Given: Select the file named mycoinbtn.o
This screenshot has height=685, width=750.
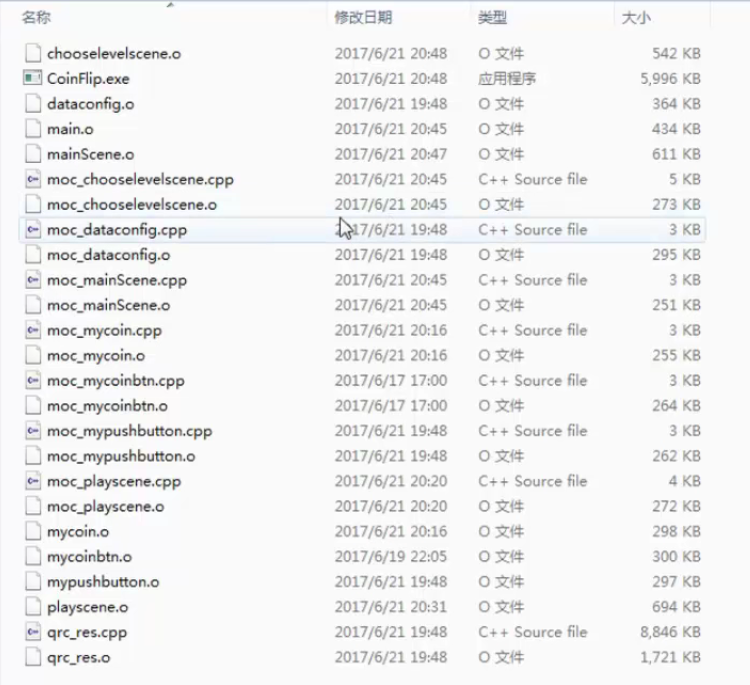Looking at the screenshot, I should (89, 556).
